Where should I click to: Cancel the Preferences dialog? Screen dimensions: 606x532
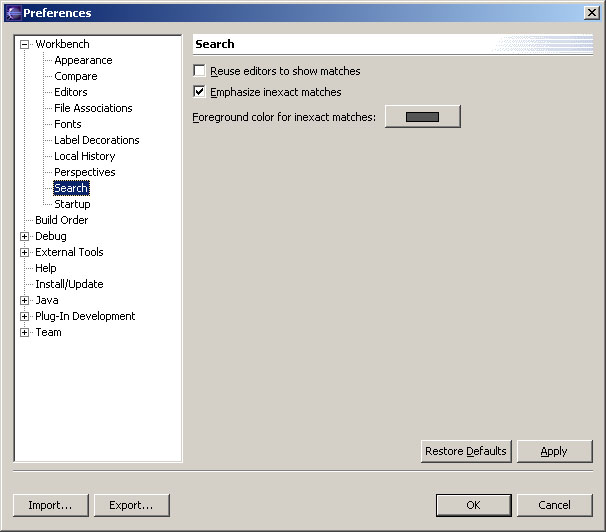(x=554, y=505)
